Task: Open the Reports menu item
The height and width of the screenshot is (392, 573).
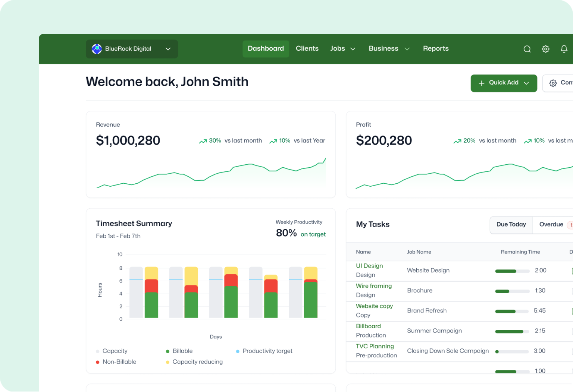Action: (436, 48)
